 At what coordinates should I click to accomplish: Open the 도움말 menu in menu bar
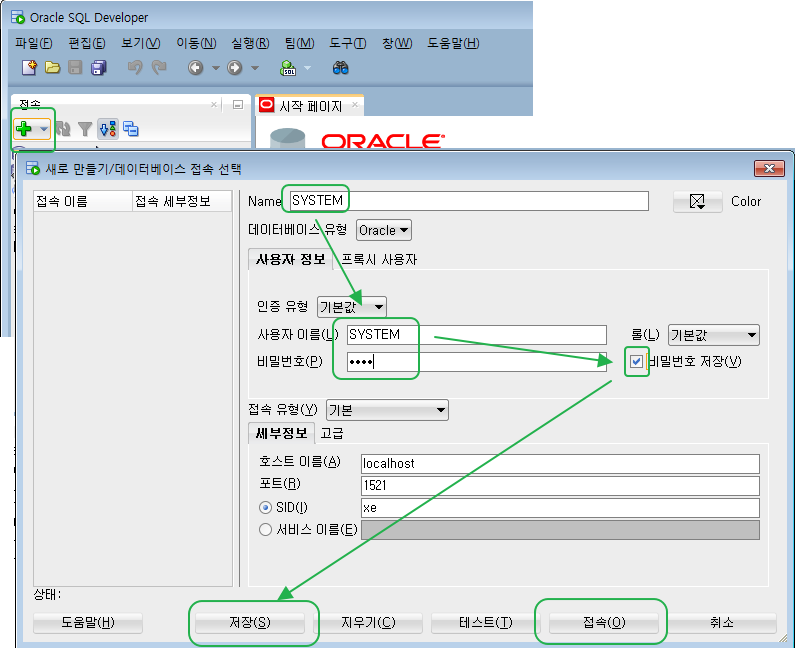pyautogui.click(x=453, y=43)
